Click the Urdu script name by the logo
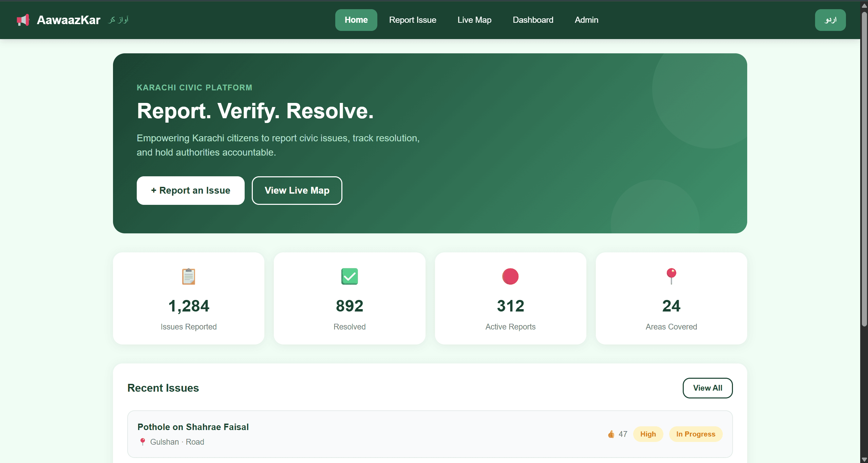The height and width of the screenshot is (463, 868). pos(118,20)
